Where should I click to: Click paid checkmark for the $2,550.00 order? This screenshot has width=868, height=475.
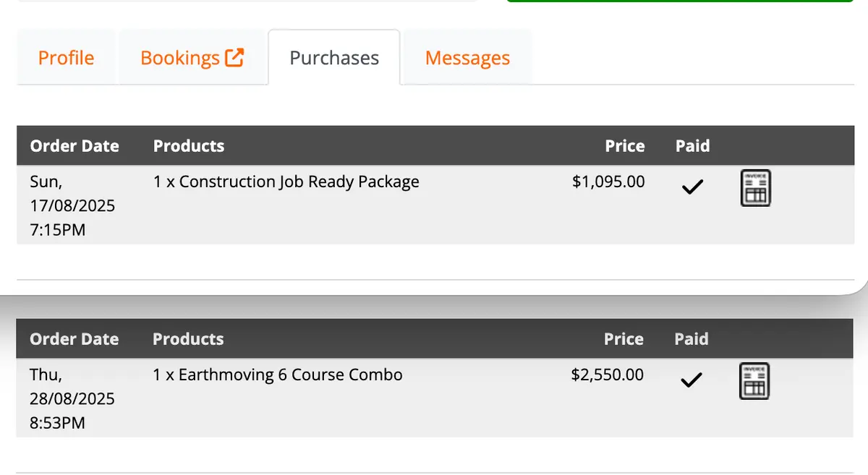(692, 380)
